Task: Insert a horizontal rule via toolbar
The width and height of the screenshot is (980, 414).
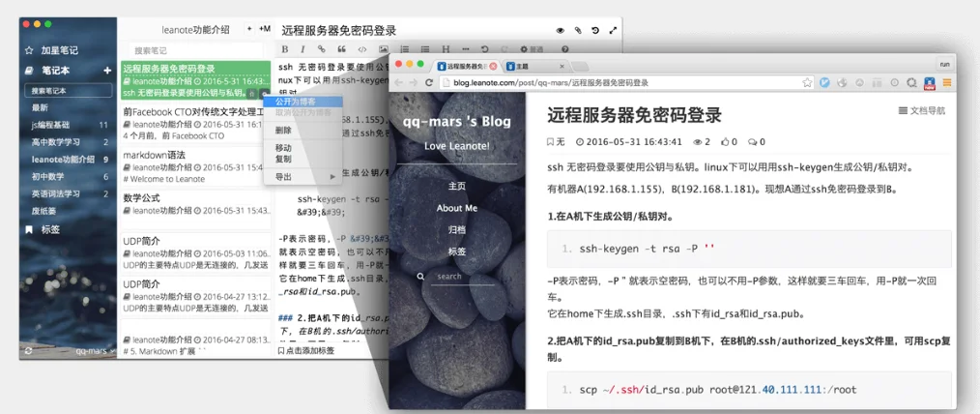Action: 466,48
